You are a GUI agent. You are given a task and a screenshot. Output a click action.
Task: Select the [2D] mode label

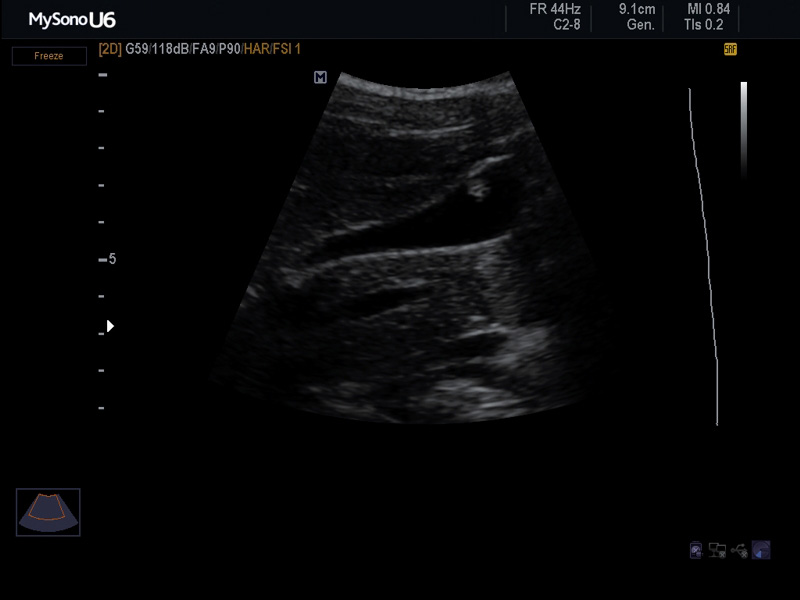coord(110,49)
